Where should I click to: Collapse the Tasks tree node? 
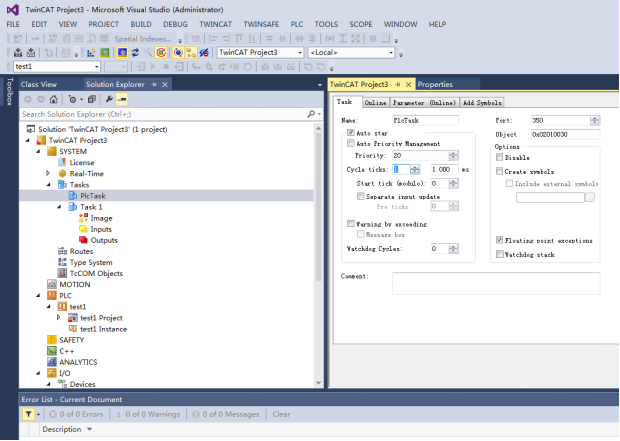pyautogui.click(x=49, y=185)
